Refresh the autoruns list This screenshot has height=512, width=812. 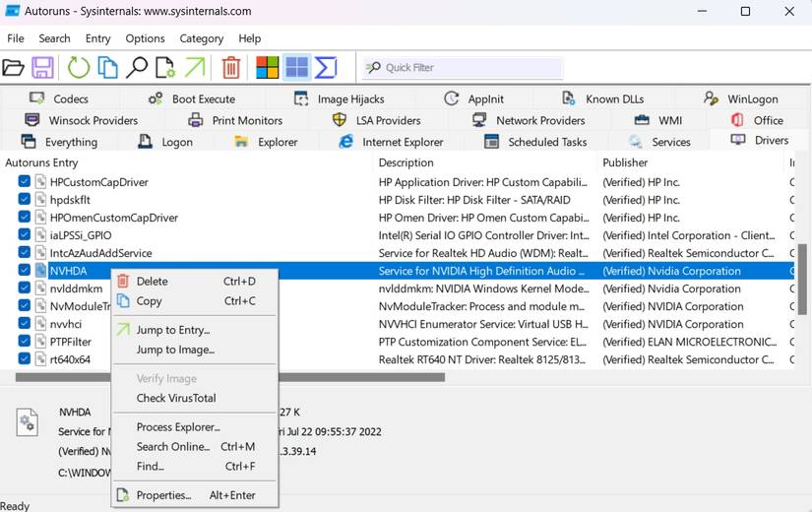pos(78,68)
